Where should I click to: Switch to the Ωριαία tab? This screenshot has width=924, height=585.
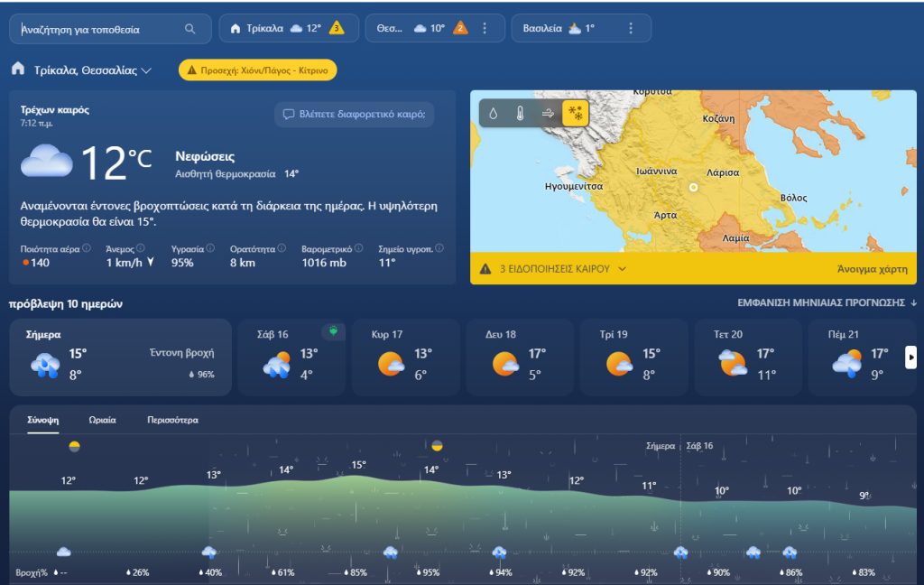tap(102, 420)
